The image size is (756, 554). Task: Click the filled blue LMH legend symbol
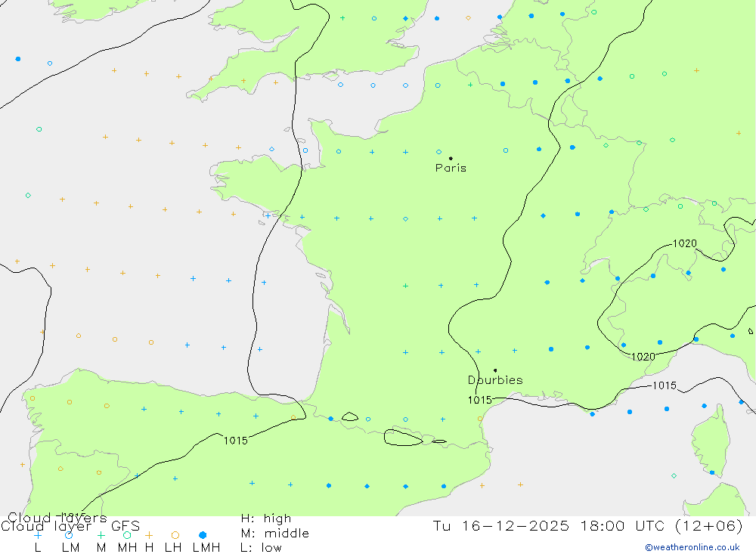click(x=203, y=535)
